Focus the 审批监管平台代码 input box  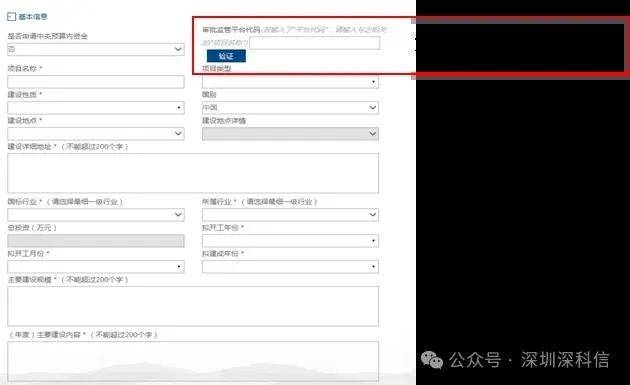(x=315, y=43)
